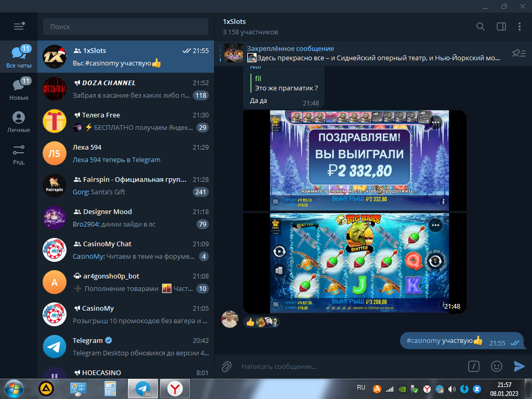Attach a file with the paperclip icon
This screenshot has height=399, width=532.
click(x=227, y=366)
